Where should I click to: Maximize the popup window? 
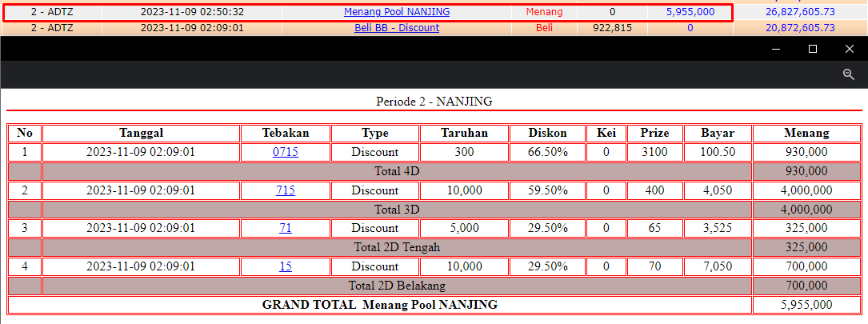tap(813, 49)
